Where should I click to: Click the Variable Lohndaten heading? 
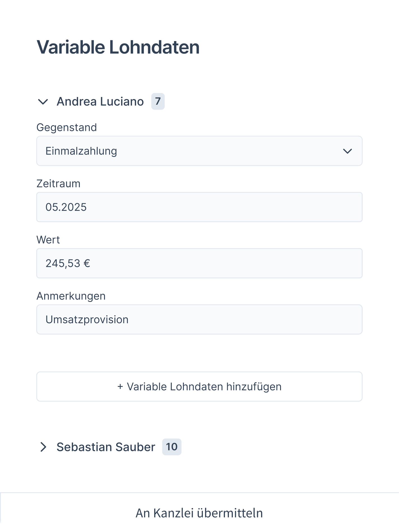118,47
